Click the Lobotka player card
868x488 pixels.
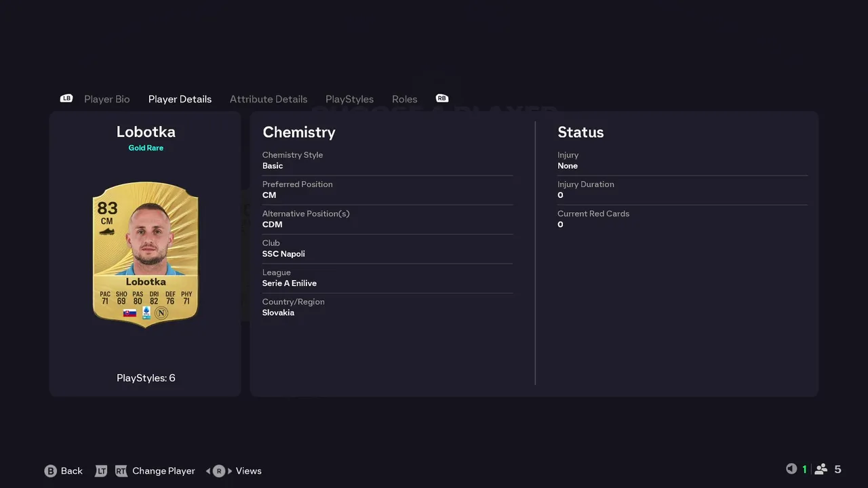coord(146,254)
